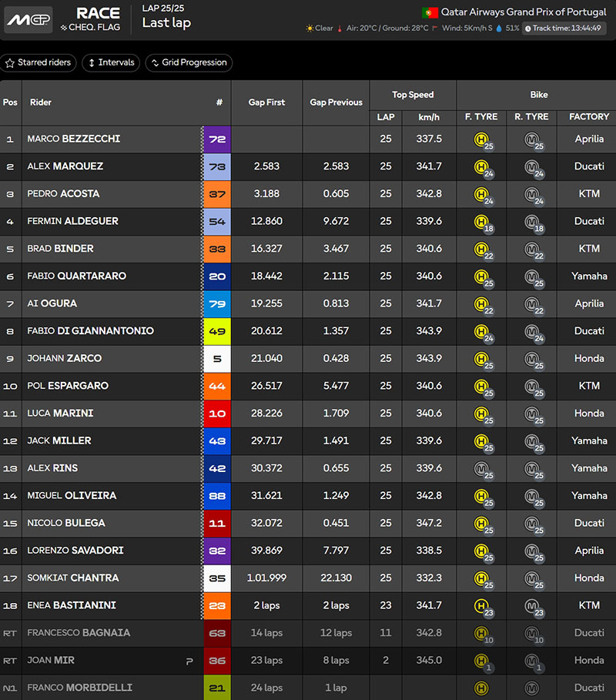This screenshot has height=700, width=616.
Task: Click Bastianini's front tyre icon
Action: coord(482,606)
